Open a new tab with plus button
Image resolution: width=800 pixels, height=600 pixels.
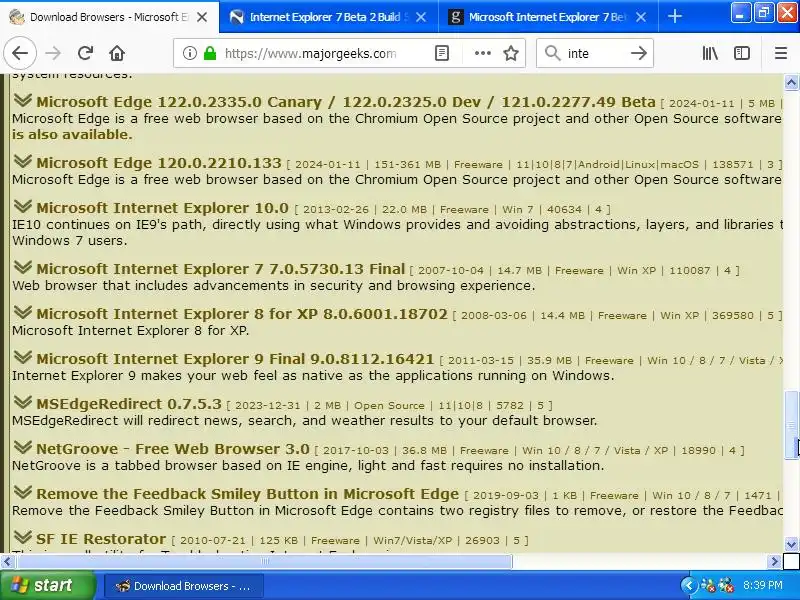[x=674, y=16]
